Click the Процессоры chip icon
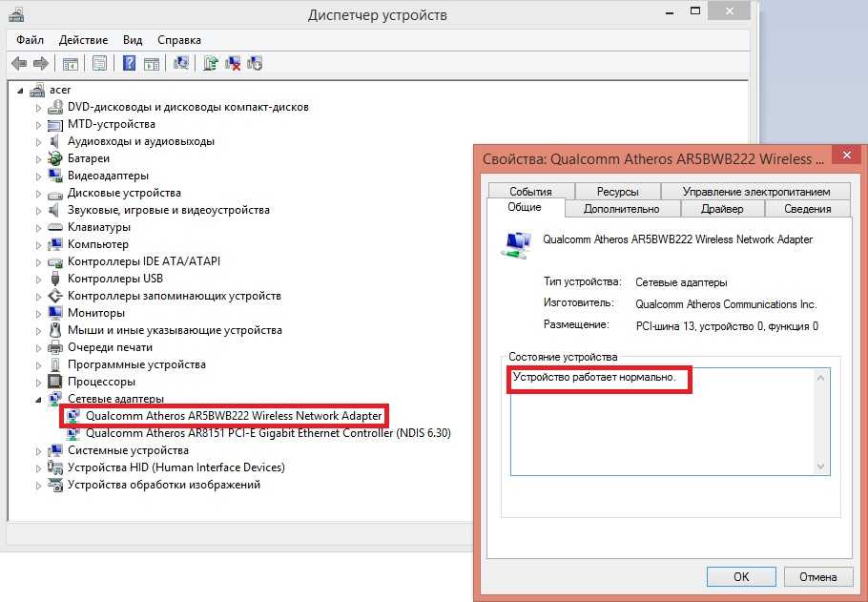Image resolution: width=868 pixels, height=602 pixels. [54, 382]
